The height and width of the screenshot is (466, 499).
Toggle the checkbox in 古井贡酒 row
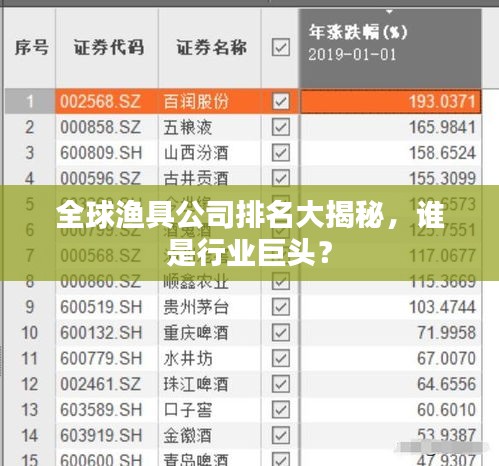(x=280, y=177)
